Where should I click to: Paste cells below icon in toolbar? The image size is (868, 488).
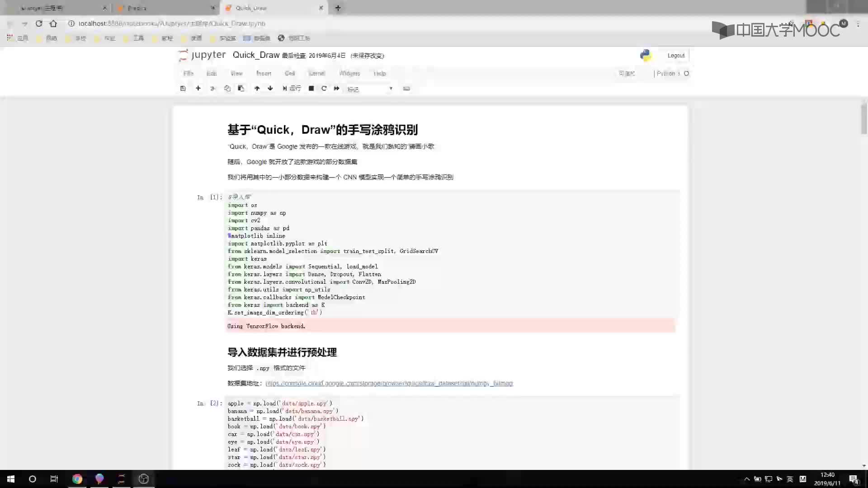[x=241, y=89]
